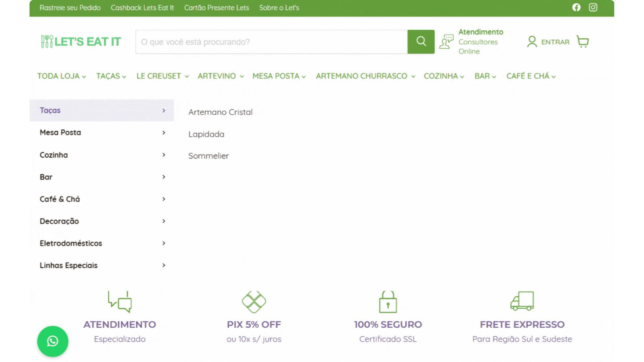Expand the ARTEMANO CHURRASCO dropdown
Viewport: 644px width, 362px height.
[x=365, y=76]
